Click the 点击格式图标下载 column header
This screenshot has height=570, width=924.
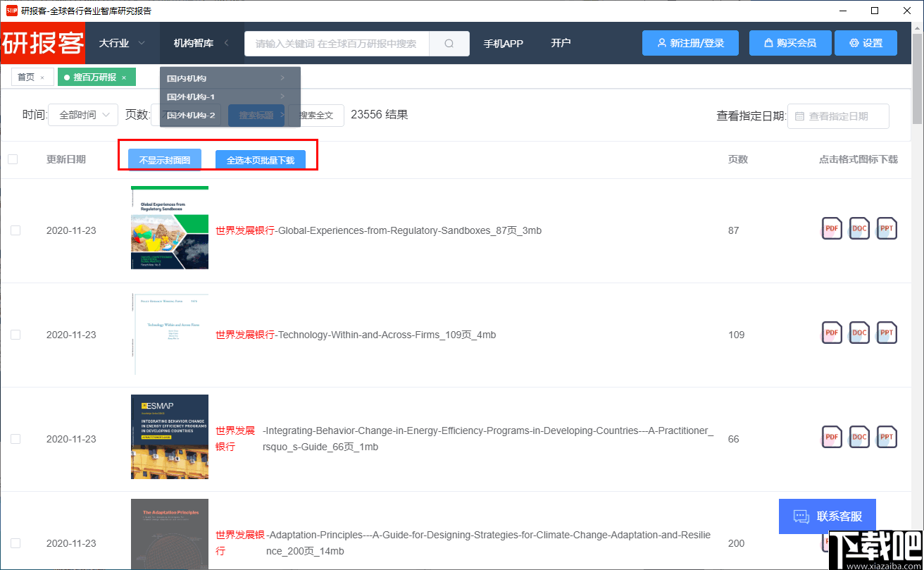(859, 159)
